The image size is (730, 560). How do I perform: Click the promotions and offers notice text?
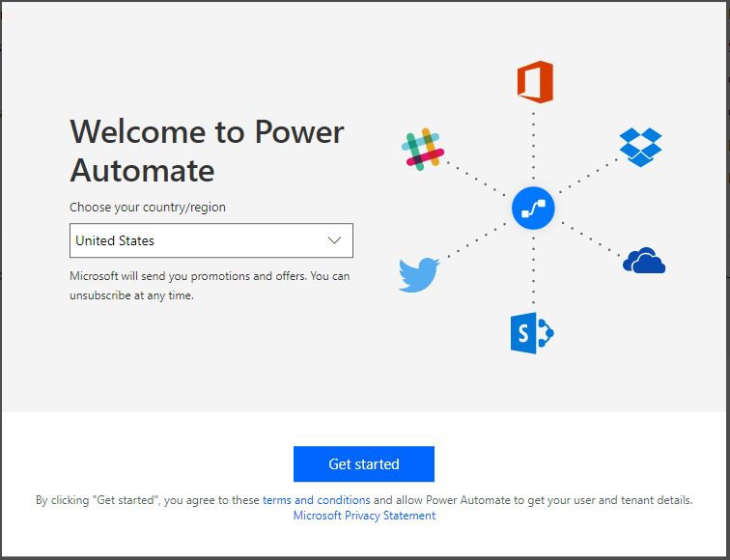[210, 276]
